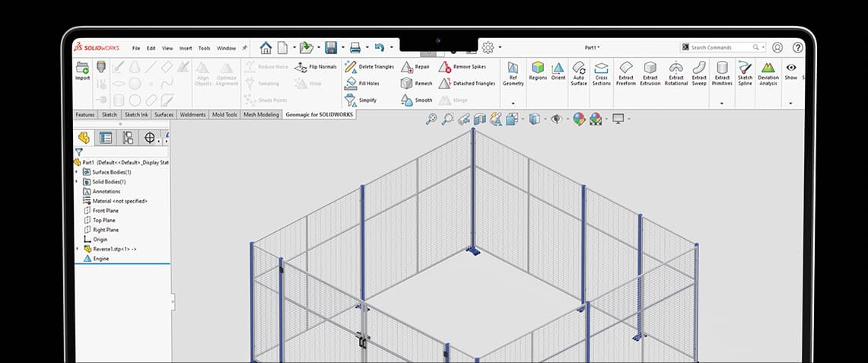Click the Zoom to Fit view icon
868x363 pixels.
(x=431, y=119)
